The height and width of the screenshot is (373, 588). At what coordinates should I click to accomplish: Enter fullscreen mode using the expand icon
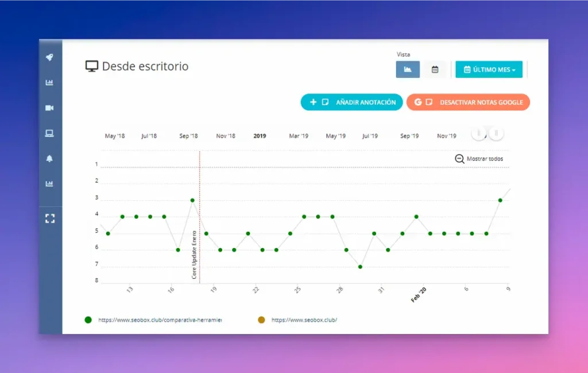[x=51, y=218]
